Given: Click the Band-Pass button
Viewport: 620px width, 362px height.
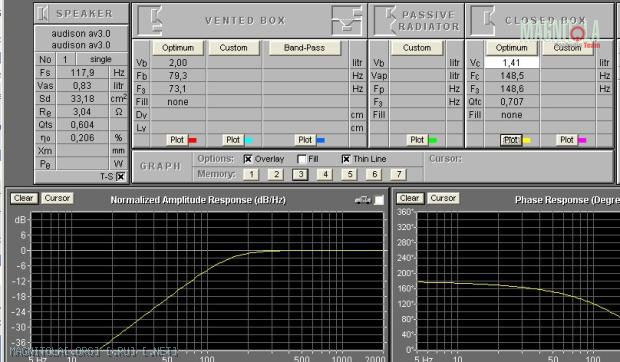Looking at the screenshot, I should tap(304, 48).
